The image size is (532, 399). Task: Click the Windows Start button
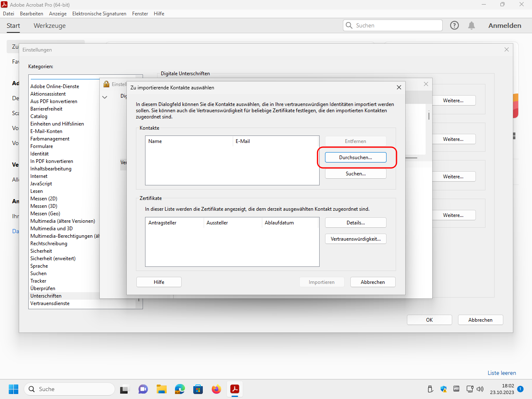13,389
